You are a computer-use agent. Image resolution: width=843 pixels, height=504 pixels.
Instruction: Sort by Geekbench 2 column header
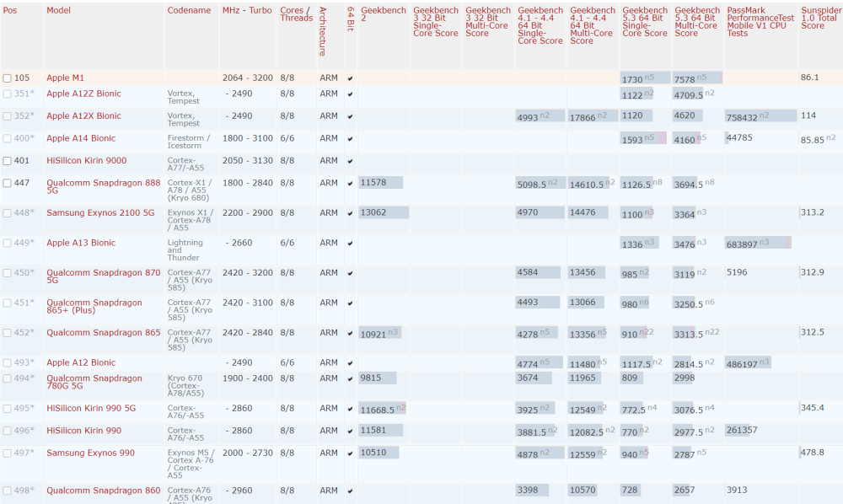coord(384,14)
